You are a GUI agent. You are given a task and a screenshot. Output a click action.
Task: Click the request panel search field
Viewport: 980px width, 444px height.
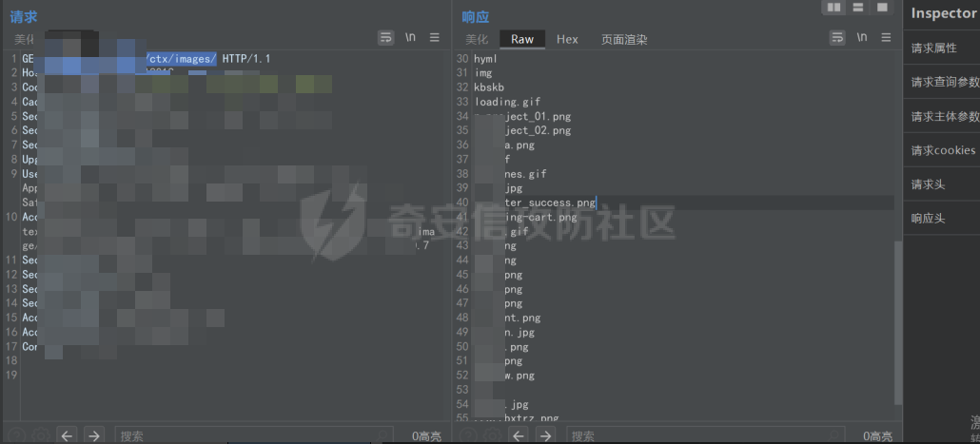254,435
